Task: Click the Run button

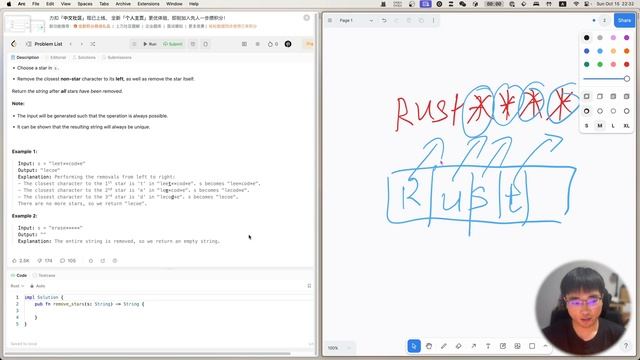Action: pos(149,44)
